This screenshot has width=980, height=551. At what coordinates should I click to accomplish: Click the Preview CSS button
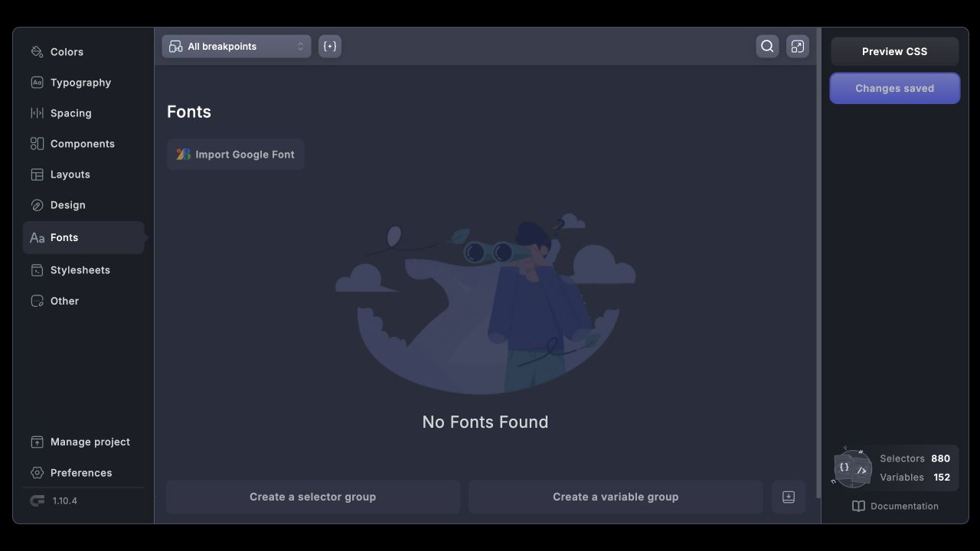(x=895, y=52)
